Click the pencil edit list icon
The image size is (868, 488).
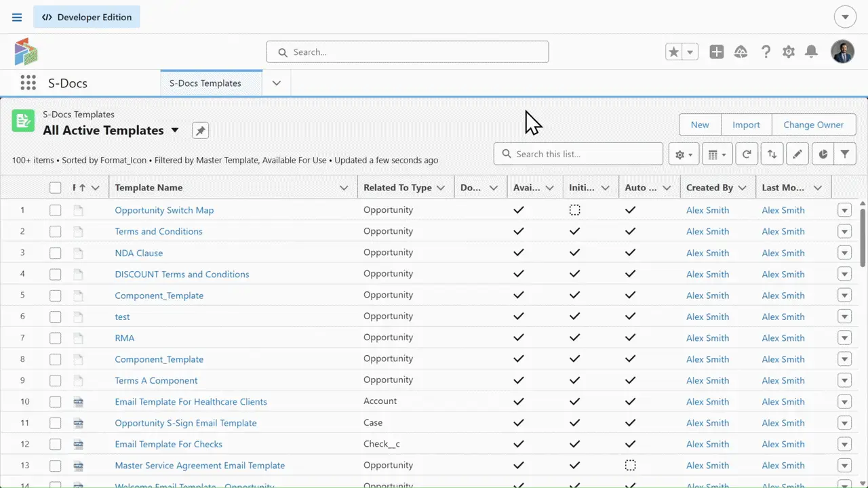tap(797, 155)
